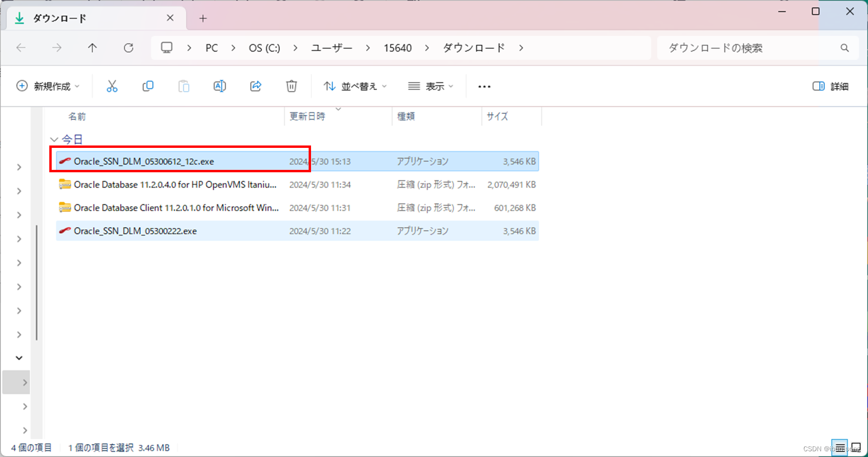868x457 pixels.
Task: Click the date 2024/5/30 11:22
Action: click(320, 231)
